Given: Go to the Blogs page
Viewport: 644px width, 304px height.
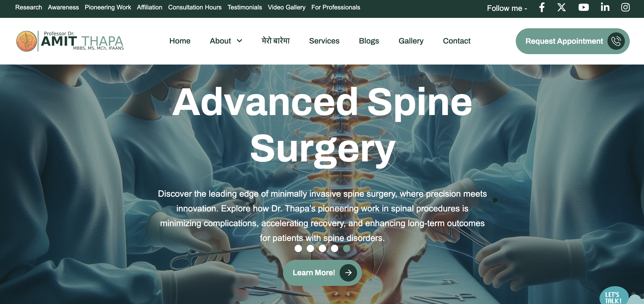Looking at the screenshot, I should tap(369, 41).
